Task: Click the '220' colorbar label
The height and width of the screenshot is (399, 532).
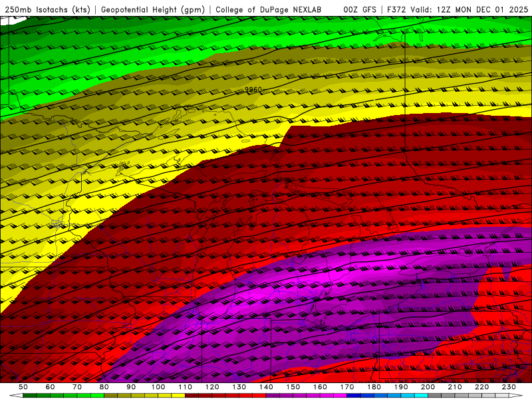Action: [x=481, y=387]
